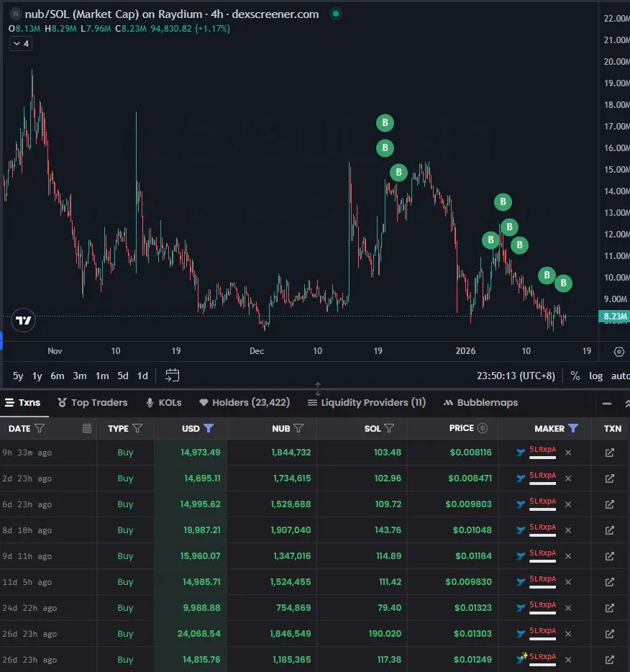Set chart range to 3m
This screenshot has width=630, height=672.
(80, 376)
